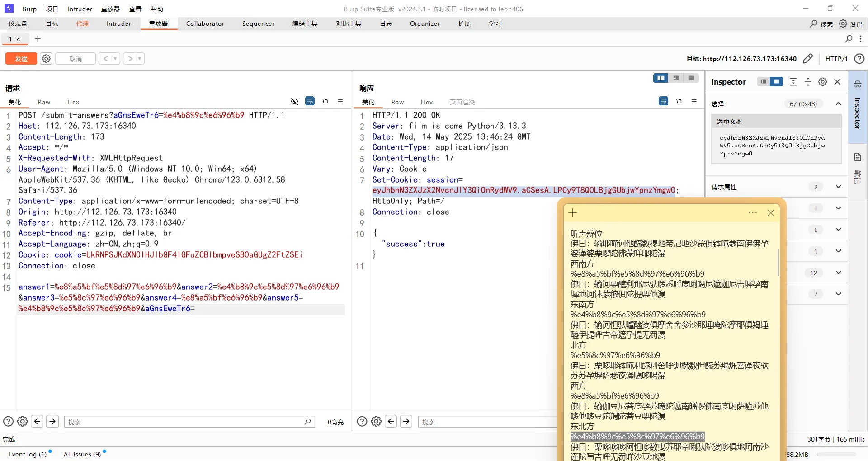This screenshot has height=461, width=868.
Task: Switch to the Intruder tool tab
Action: pos(119,24)
